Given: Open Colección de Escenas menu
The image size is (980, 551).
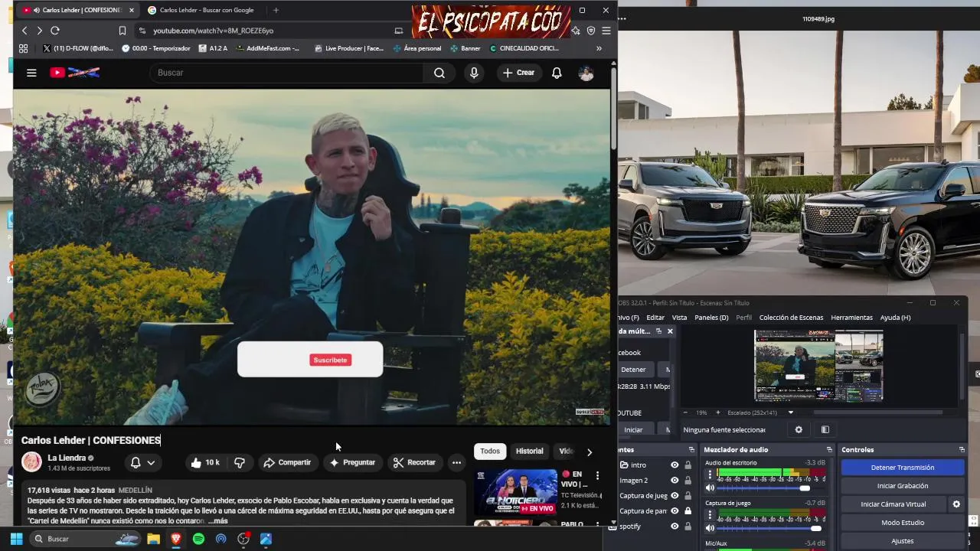Looking at the screenshot, I should click(791, 318).
